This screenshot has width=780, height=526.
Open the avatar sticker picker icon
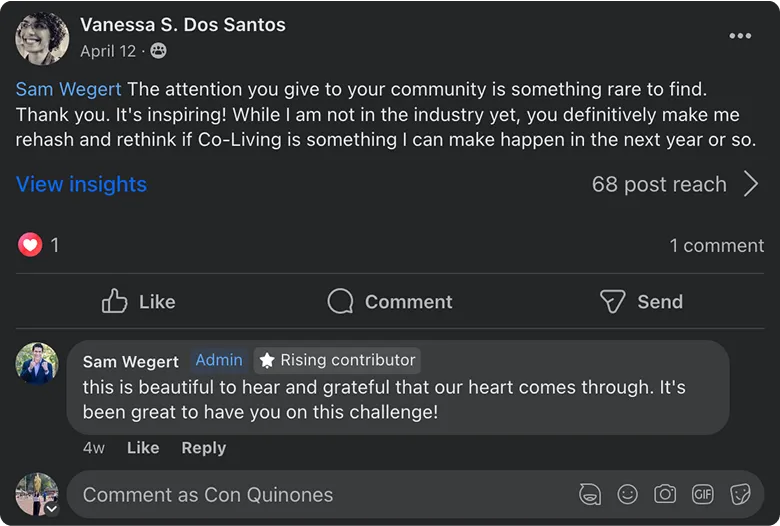pos(590,494)
